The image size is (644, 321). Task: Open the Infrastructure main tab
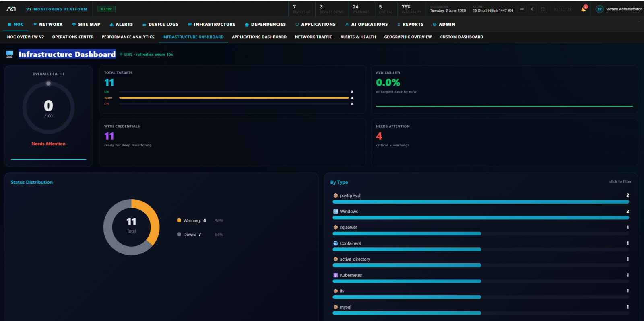coord(212,24)
